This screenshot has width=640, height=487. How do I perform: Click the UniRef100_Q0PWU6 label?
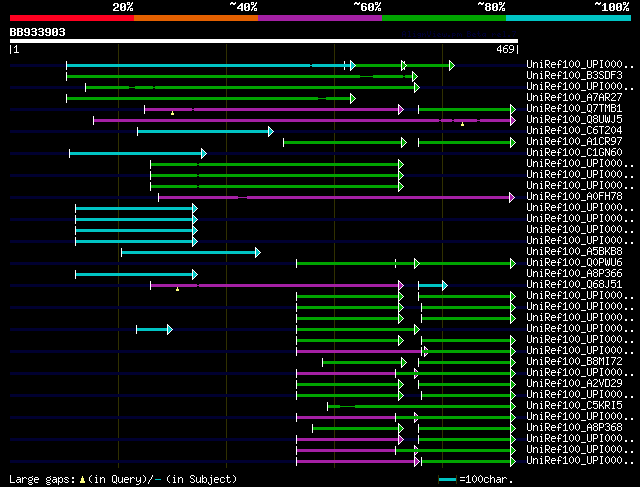pos(574,262)
